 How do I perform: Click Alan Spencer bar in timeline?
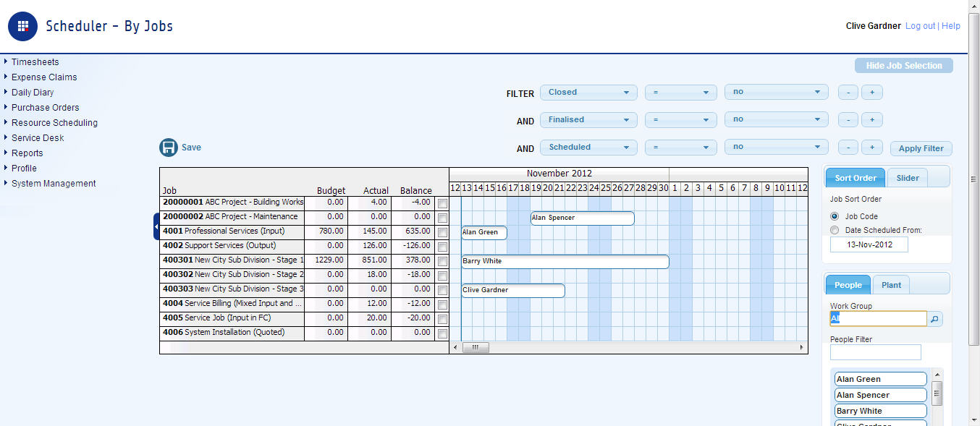pyautogui.click(x=583, y=218)
